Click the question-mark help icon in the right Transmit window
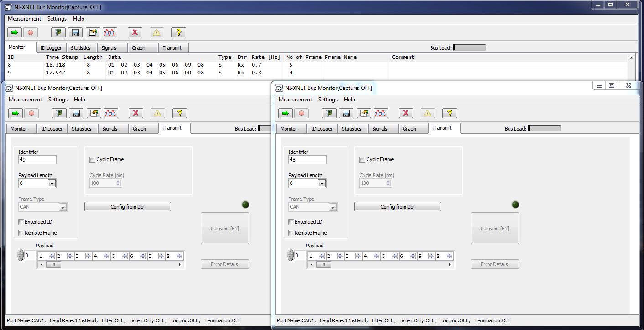The height and width of the screenshot is (330, 644). point(450,113)
